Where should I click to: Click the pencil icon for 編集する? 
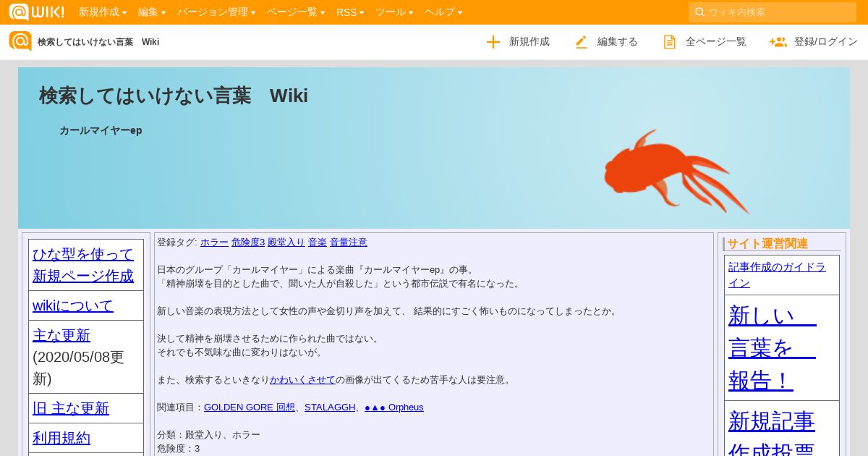point(582,42)
